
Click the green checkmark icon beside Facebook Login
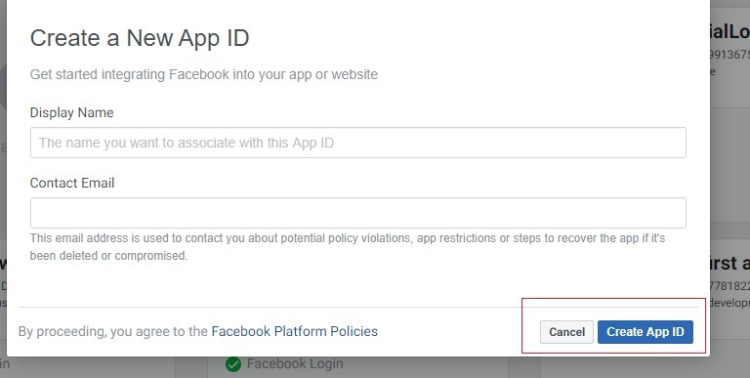tap(233, 365)
